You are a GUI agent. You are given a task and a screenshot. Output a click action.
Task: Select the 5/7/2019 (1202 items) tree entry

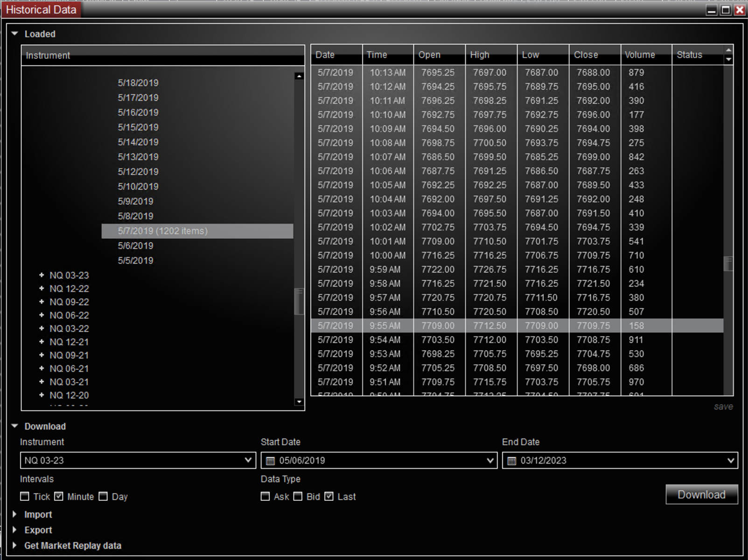(197, 231)
